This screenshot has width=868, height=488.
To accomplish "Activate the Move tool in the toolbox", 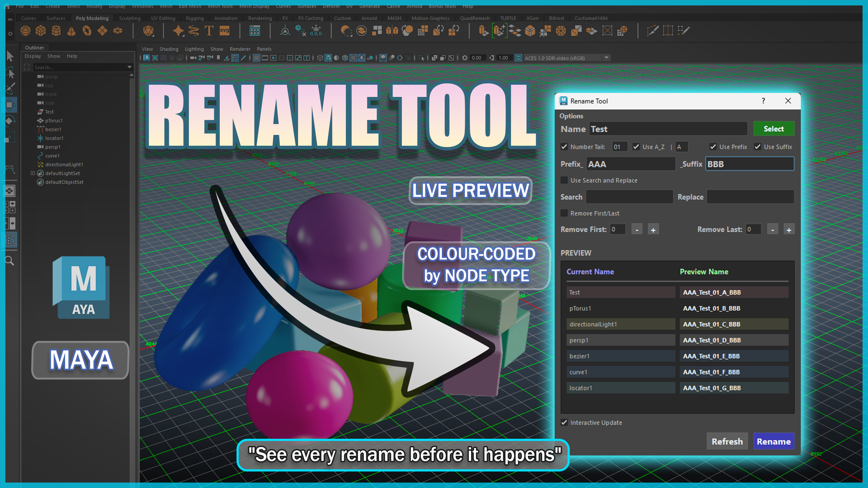I will pos(9,105).
